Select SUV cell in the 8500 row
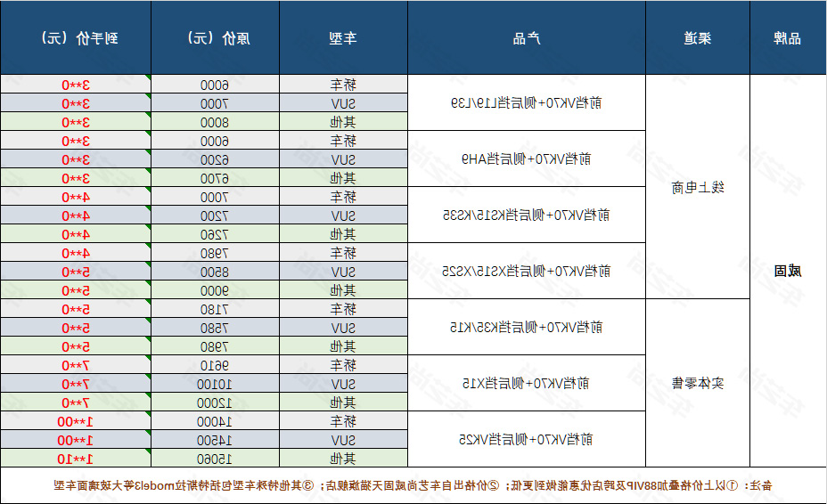Screen dimensions: 827x504 [343, 272]
